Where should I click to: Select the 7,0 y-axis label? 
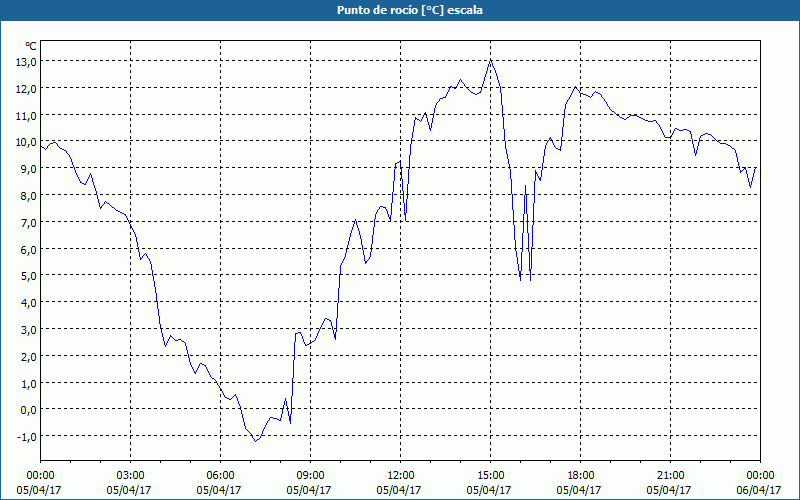click(28, 222)
